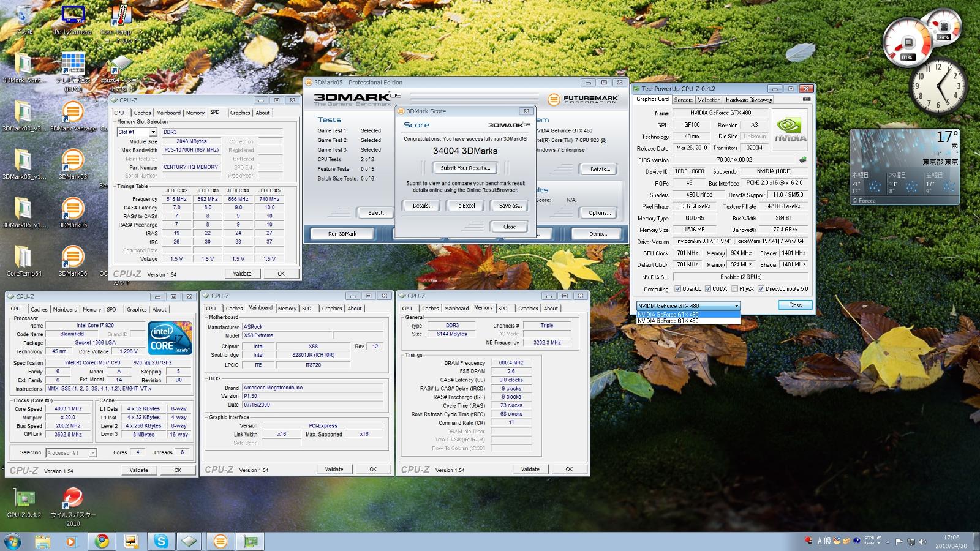Click the To Excel button
Viewport: 980px width, 551px height.
coord(466,206)
